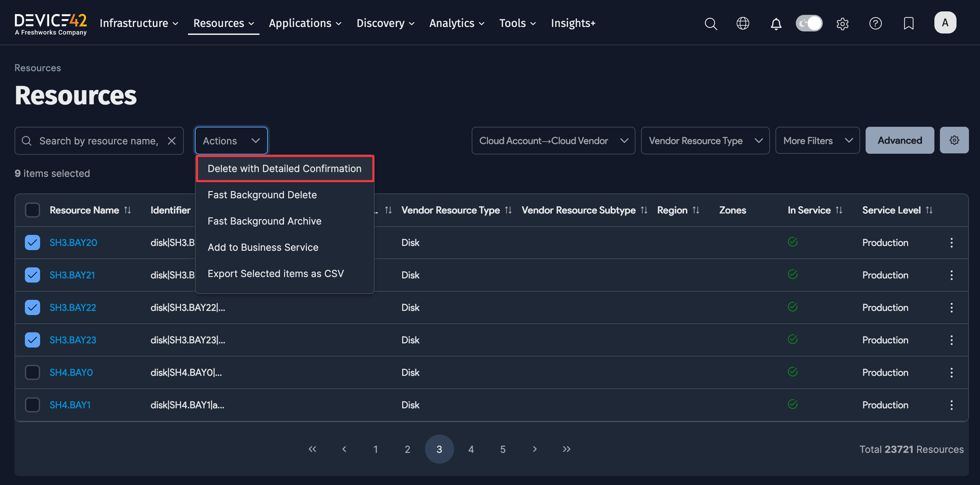Viewport: 980px width, 485px height.
Task: Open saved bookmarks icon
Action: pos(908,23)
